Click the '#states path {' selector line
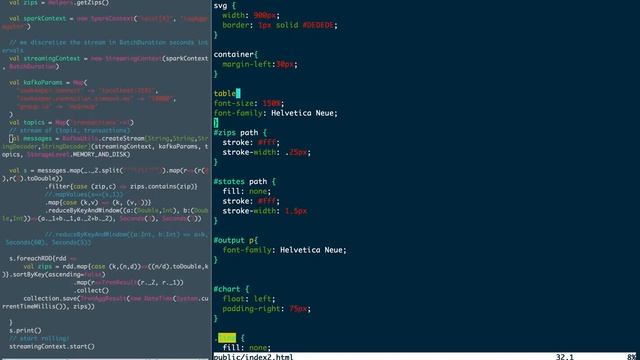Screen dimensions: 640x360 [x=244, y=182]
